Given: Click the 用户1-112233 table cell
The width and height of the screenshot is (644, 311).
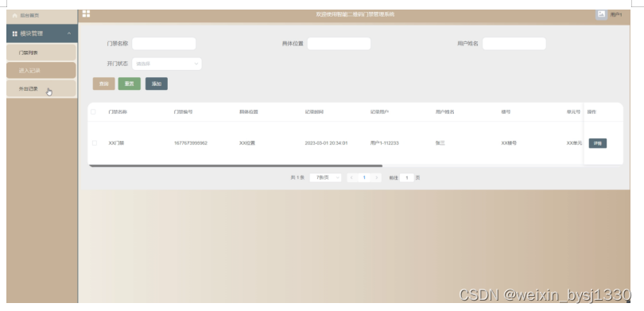Looking at the screenshot, I should (385, 143).
